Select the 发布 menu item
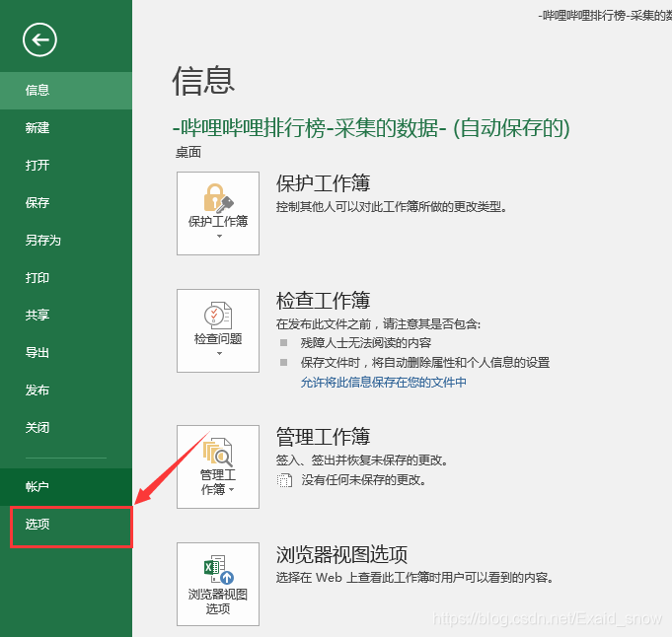This screenshot has width=672, height=637. click(x=66, y=389)
